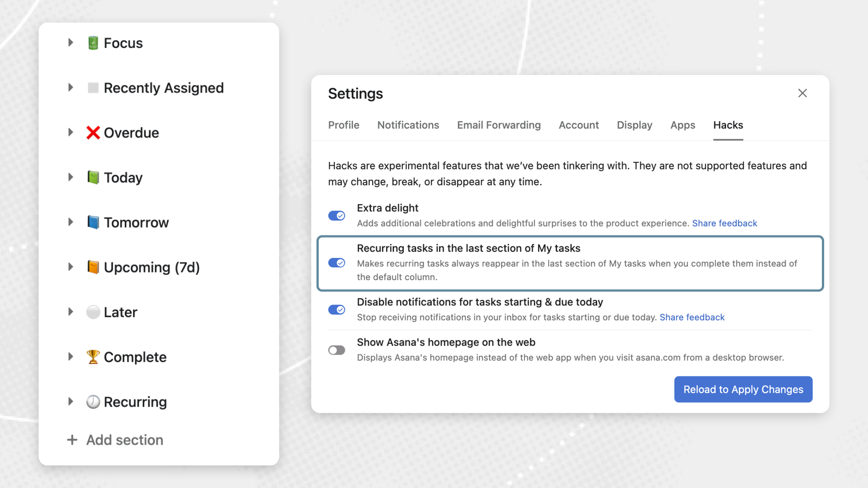The image size is (868, 488).
Task: Click the red X icon beside Overdue
Action: point(93,132)
